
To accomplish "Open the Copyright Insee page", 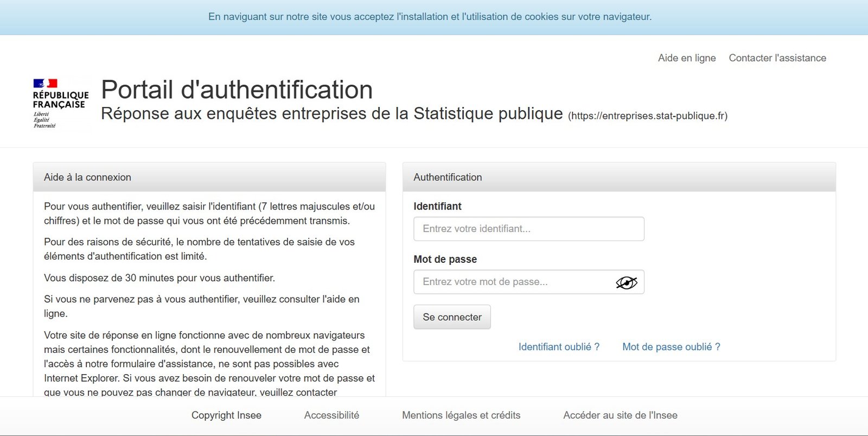I will coord(226,415).
